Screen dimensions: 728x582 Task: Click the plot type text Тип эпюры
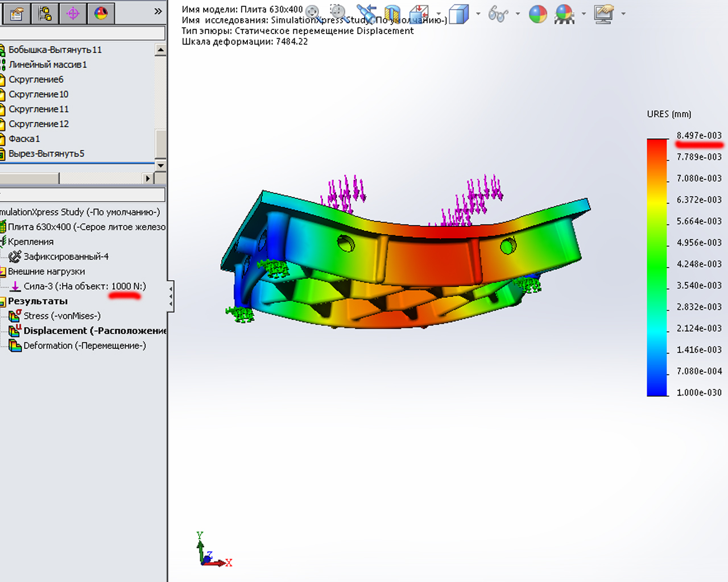tap(297, 31)
